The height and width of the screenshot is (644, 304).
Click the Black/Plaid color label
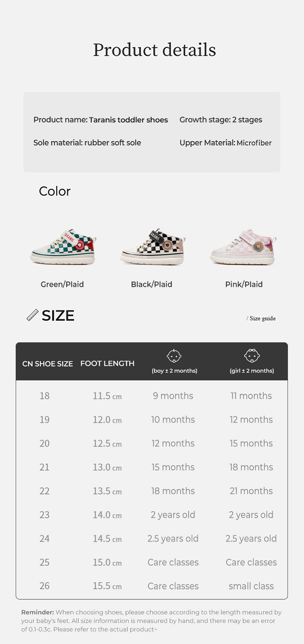click(x=152, y=284)
